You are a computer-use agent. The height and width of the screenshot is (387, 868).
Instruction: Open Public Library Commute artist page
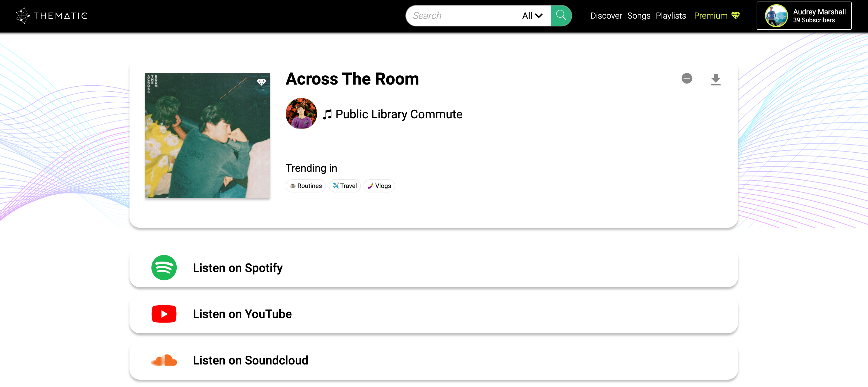[x=399, y=114]
